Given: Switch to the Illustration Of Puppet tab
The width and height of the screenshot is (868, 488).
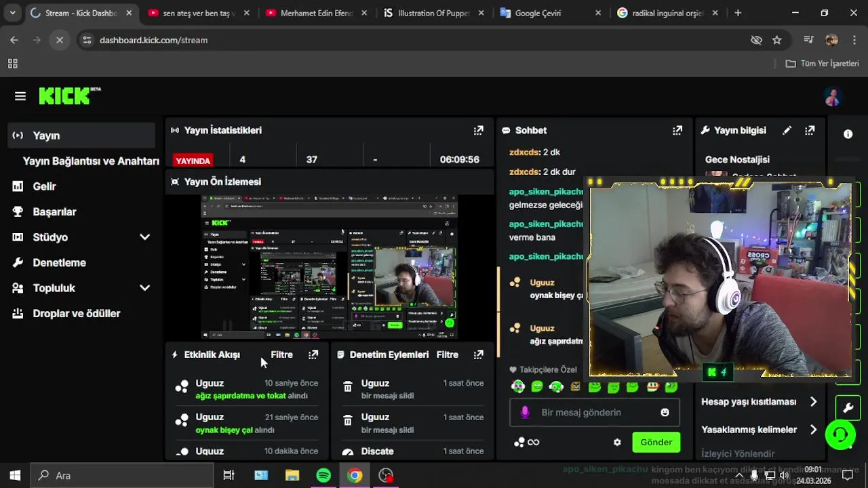Looking at the screenshot, I should click(433, 13).
